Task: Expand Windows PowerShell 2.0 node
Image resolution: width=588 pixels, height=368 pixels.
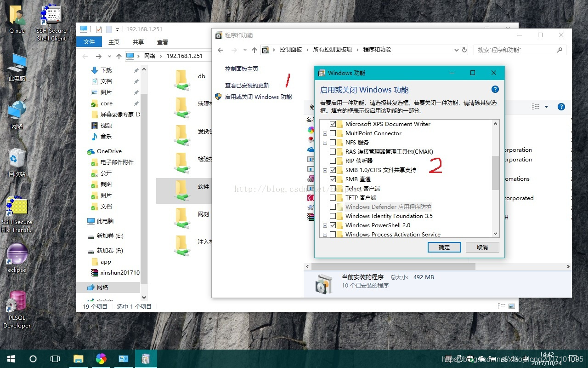Action: (x=325, y=225)
